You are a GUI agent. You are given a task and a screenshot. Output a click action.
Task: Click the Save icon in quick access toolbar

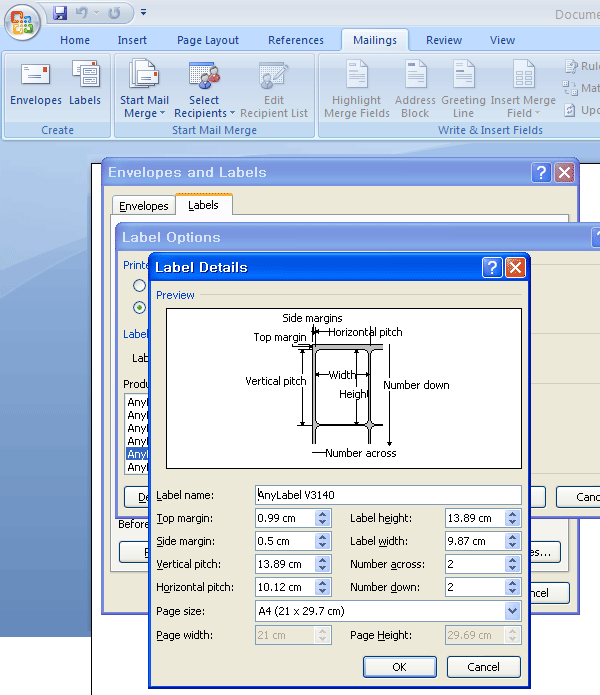[60, 13]
